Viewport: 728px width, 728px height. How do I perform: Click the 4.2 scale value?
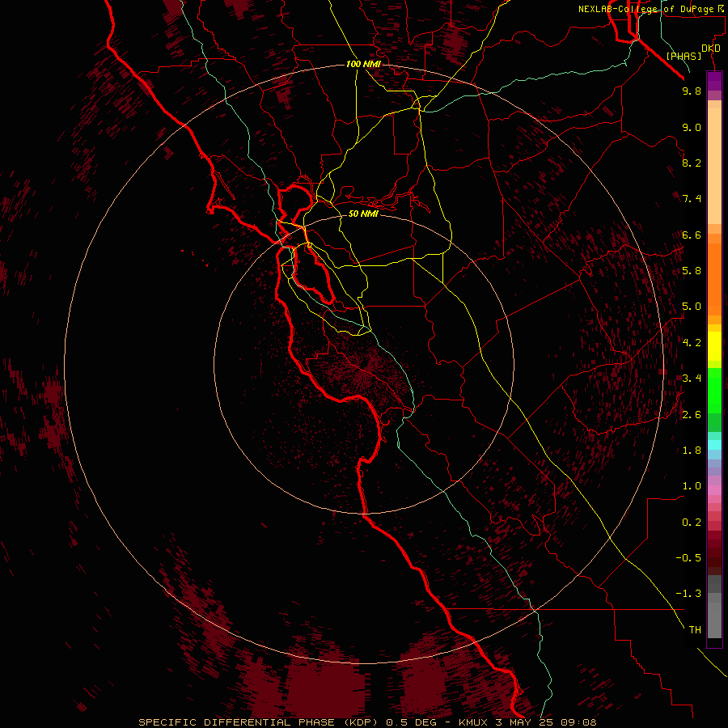(x=692, y=343)
